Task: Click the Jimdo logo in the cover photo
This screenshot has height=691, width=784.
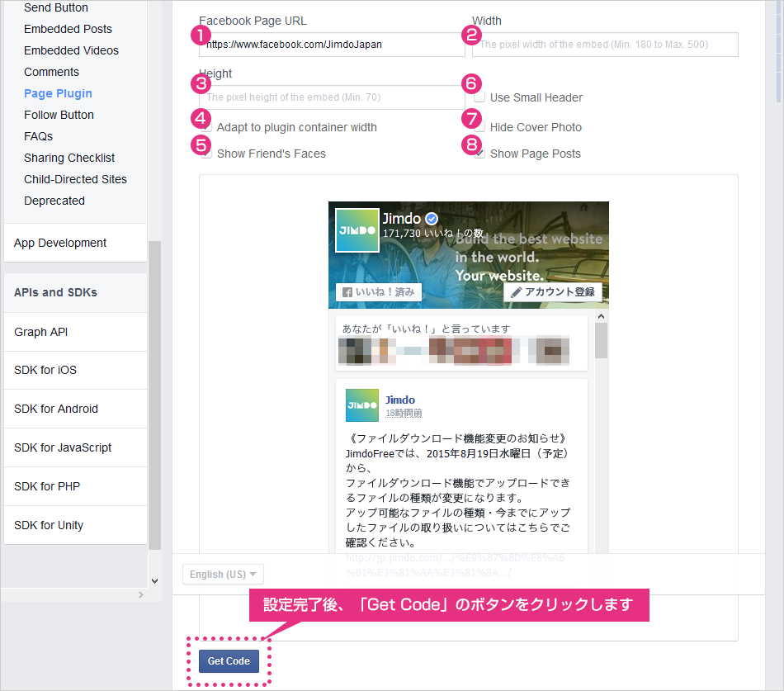Action: click(357, 230)
